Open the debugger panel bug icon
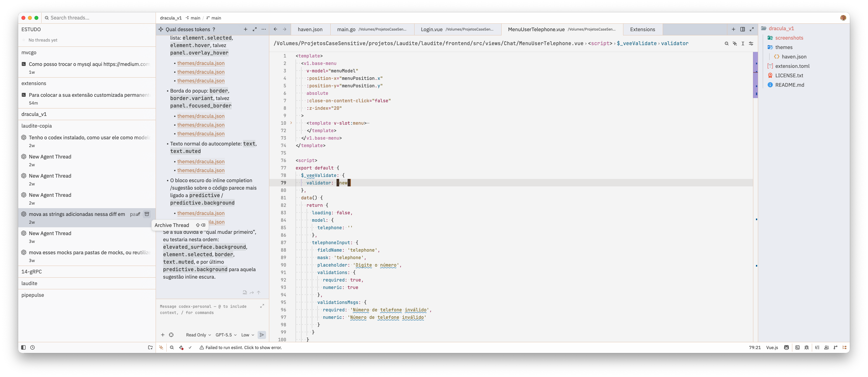Screen dimensions: 868x377 click(806, 347)
